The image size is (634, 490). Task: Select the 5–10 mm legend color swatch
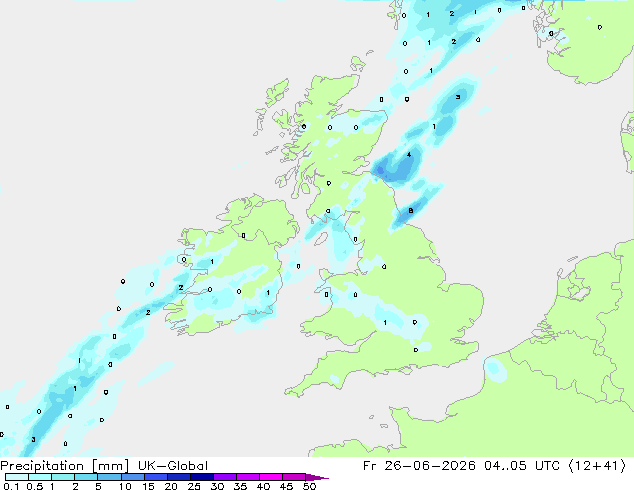[x=109, y=477]
